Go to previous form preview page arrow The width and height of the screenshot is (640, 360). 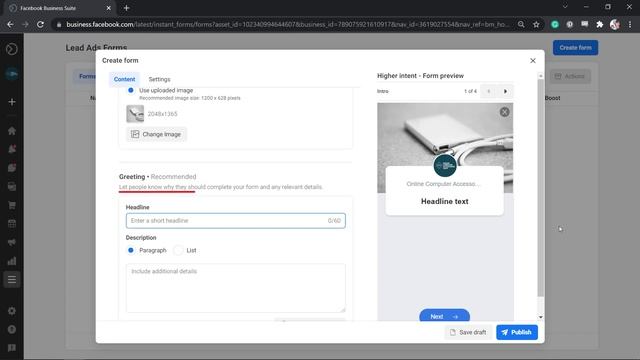pyautogui.click(x=489, y=91)
